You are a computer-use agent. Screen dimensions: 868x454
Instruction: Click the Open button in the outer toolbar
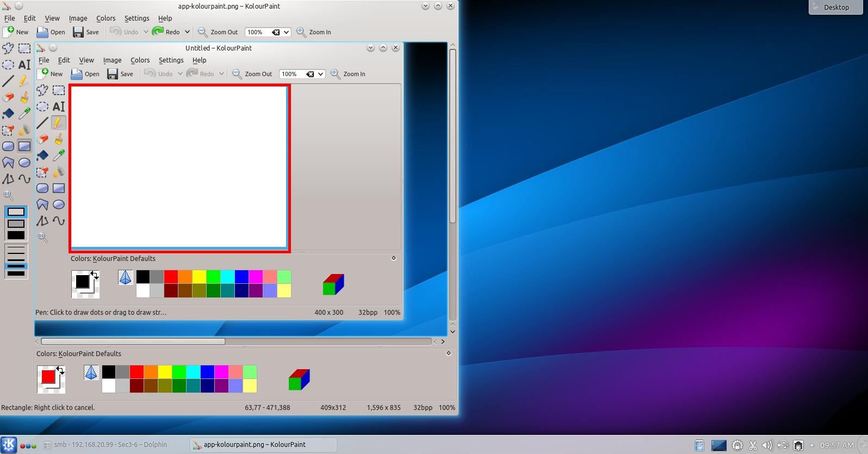[51, 32]
